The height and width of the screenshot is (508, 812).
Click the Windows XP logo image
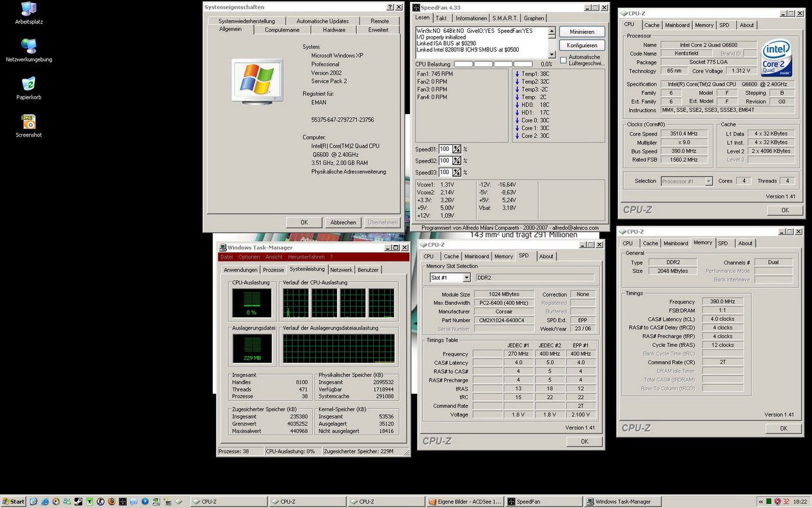(x=257, y=81)
